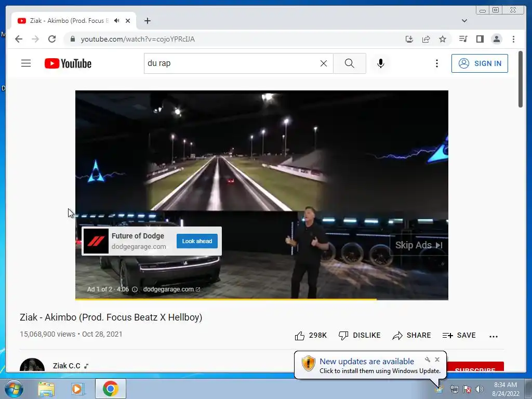Open the network tray icon
The image size is (532, 399).
454,389
